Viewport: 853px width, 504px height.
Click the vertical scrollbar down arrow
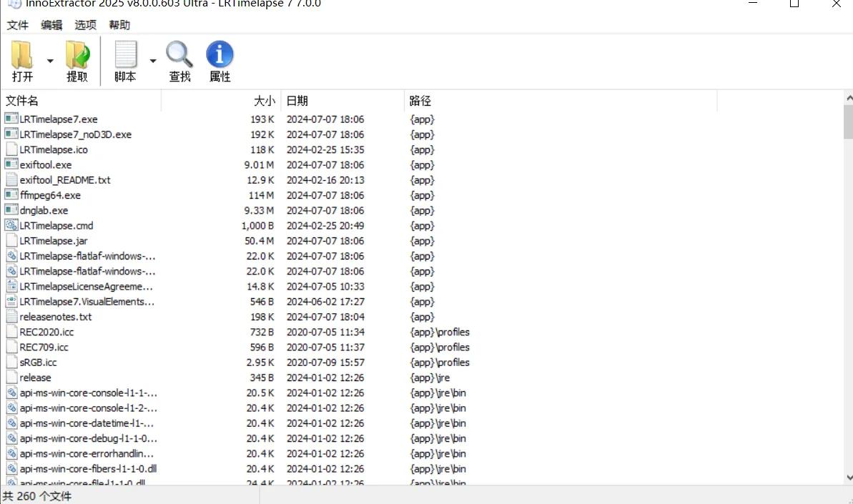pyautogui.click(x=849, y=478)
